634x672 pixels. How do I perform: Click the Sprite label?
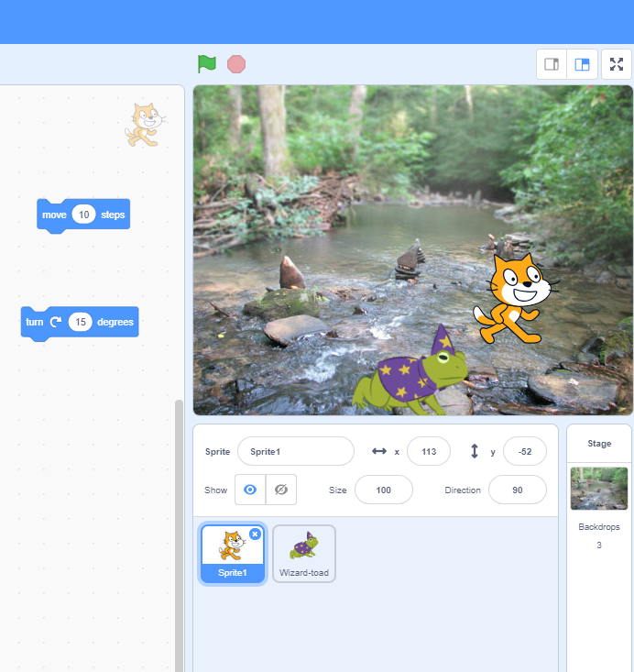click(x=218, y=451)
